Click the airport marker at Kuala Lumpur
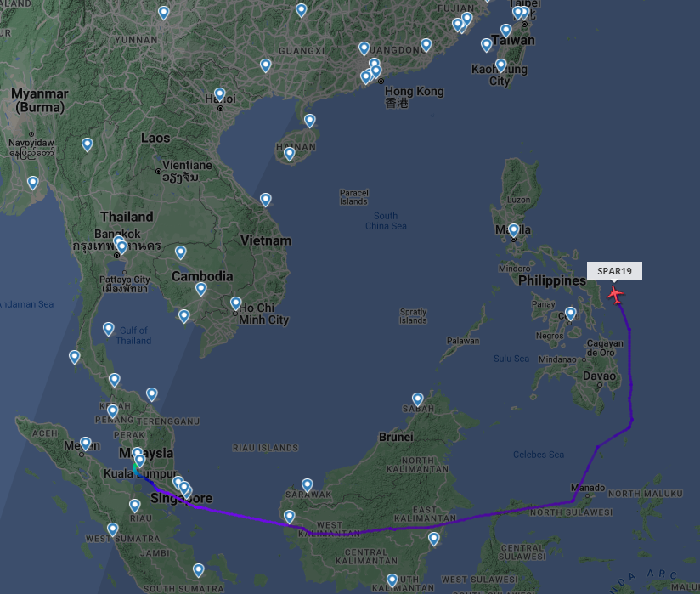 pyautogui.click(x=139, y=461)
